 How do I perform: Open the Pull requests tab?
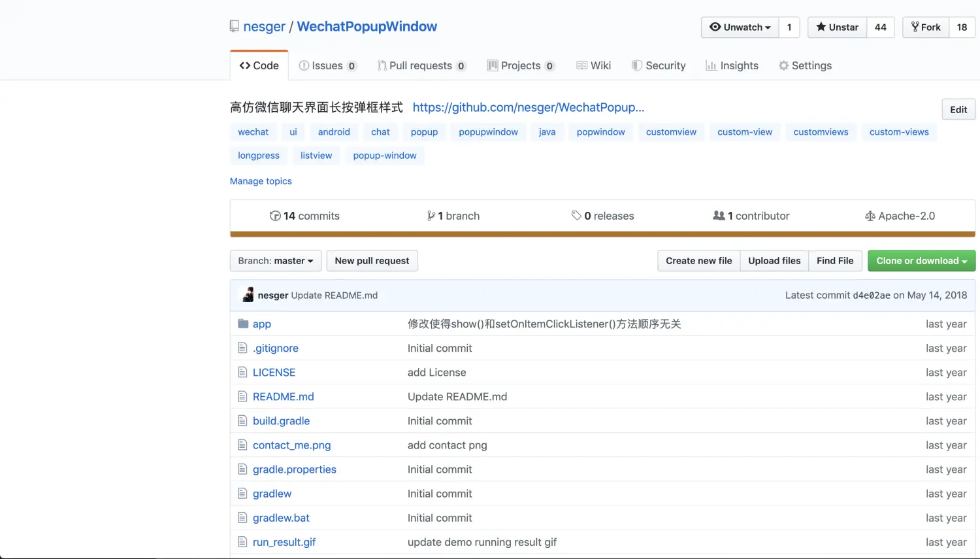pyautogui.click(x=421, y=65)
